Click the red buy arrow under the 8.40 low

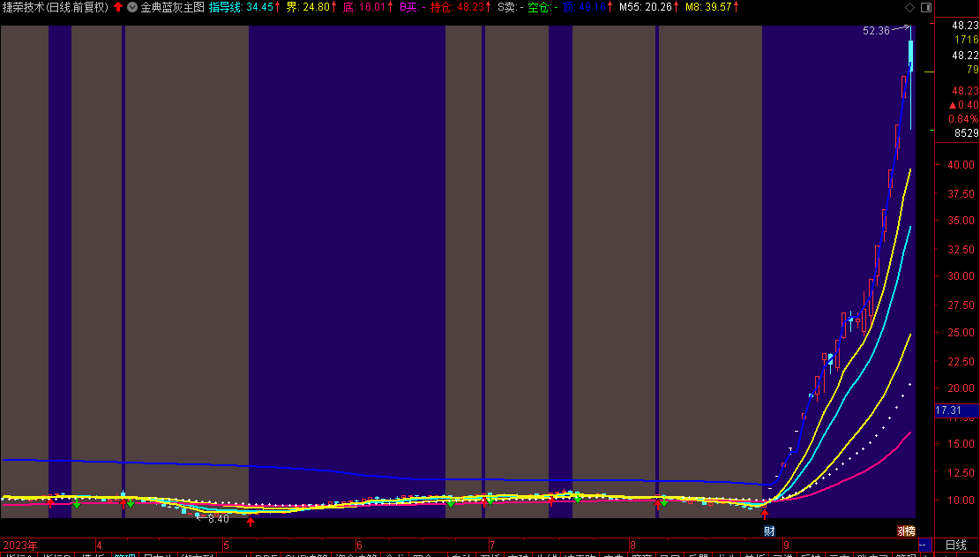(x=251, y=522)
